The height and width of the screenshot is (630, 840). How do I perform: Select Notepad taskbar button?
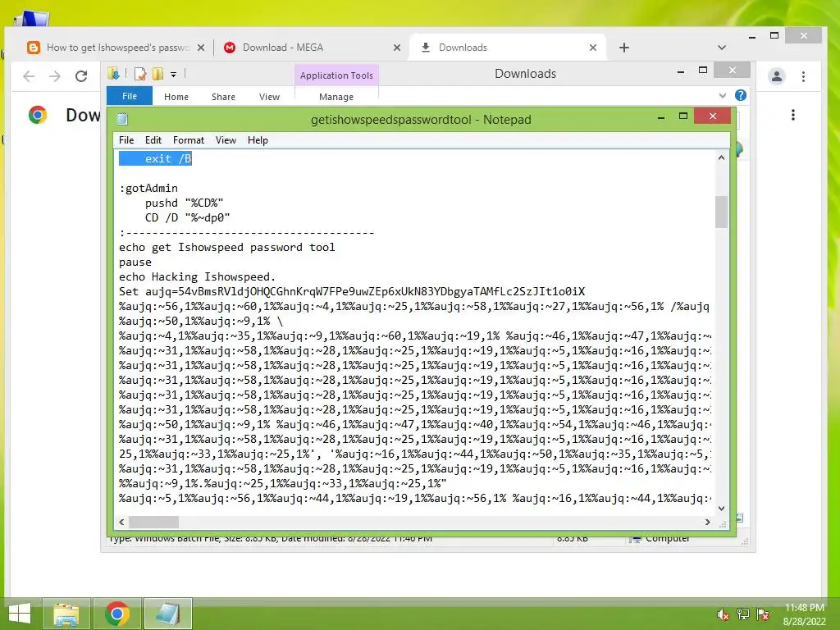[x=167, y=614]
